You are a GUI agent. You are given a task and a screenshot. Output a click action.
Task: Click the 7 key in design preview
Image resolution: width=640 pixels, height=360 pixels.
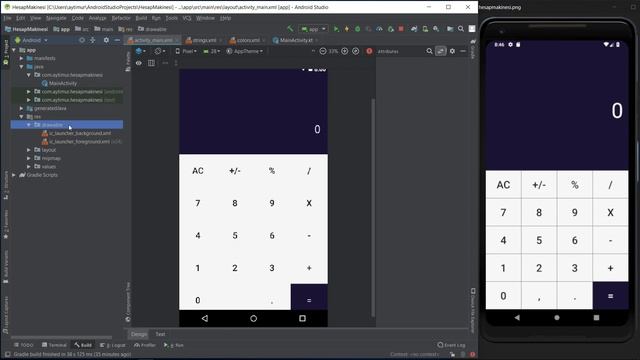click(198, 203)
